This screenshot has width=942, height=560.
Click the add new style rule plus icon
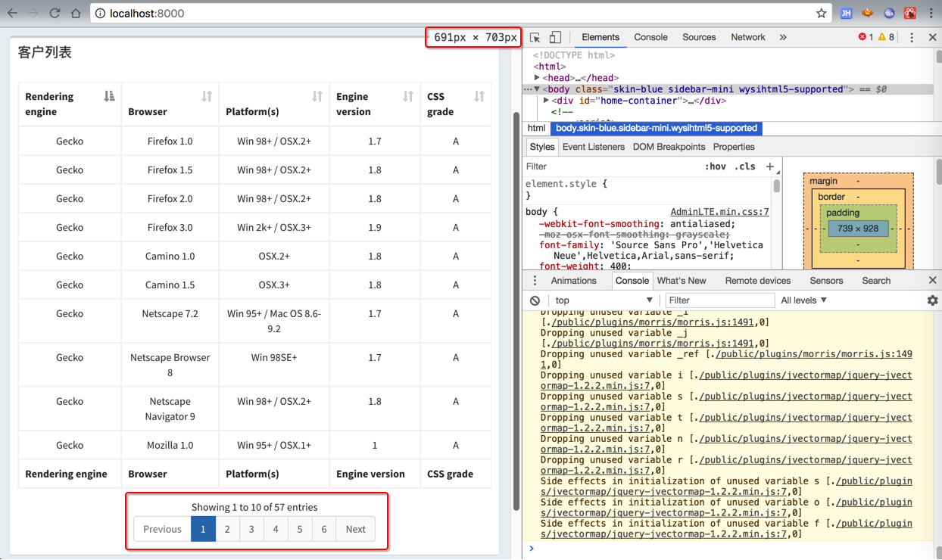click(769, 166)
